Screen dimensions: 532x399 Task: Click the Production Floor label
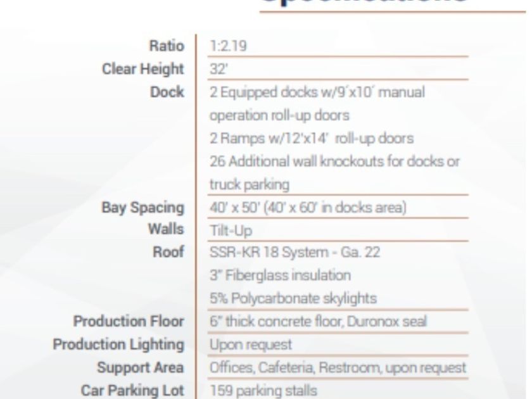tap(129, 321)
